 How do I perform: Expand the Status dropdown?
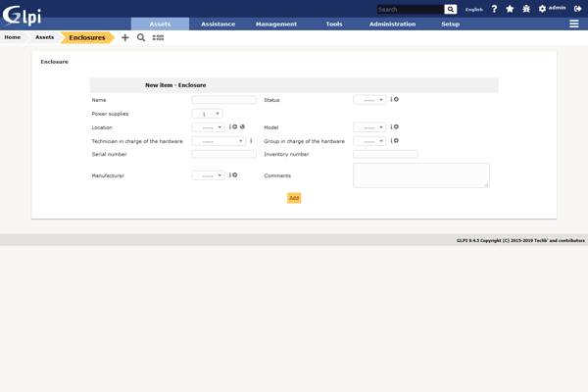point(369,100)
